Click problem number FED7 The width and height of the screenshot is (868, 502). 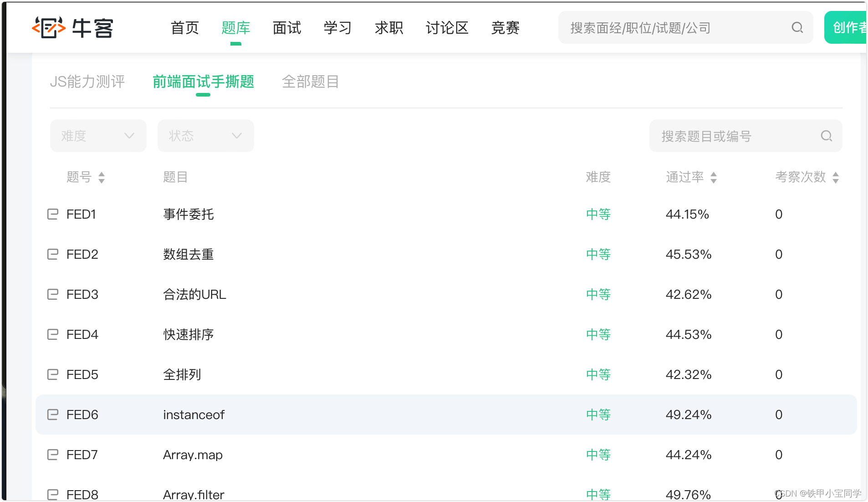[x=82, y=455]
